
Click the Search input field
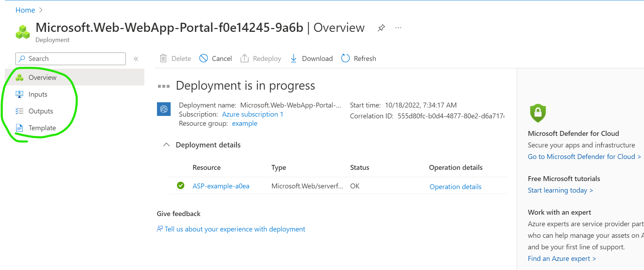(x=70, y=59)
